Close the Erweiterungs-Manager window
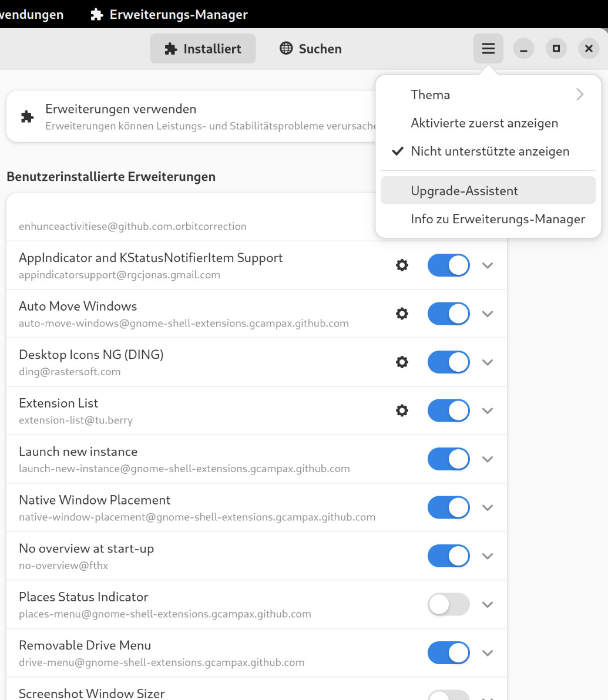608x700 pixels. [x=589, y=49]
